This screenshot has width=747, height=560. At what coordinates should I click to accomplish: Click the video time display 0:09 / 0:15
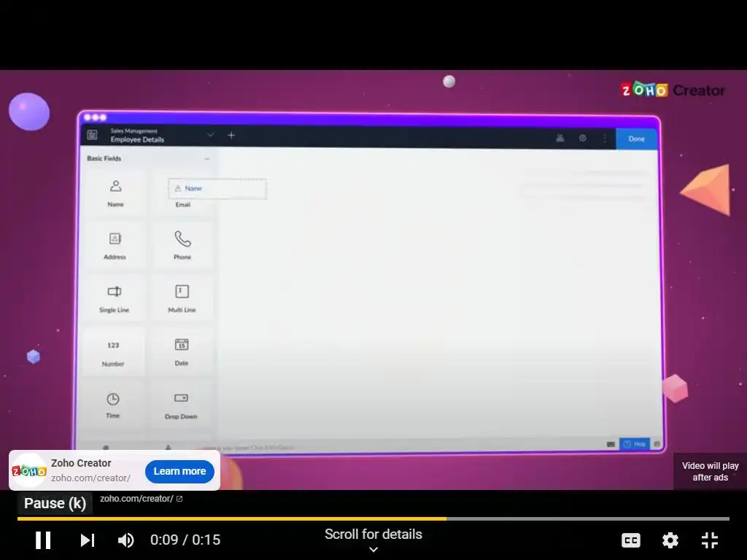(x=185, y=540)
